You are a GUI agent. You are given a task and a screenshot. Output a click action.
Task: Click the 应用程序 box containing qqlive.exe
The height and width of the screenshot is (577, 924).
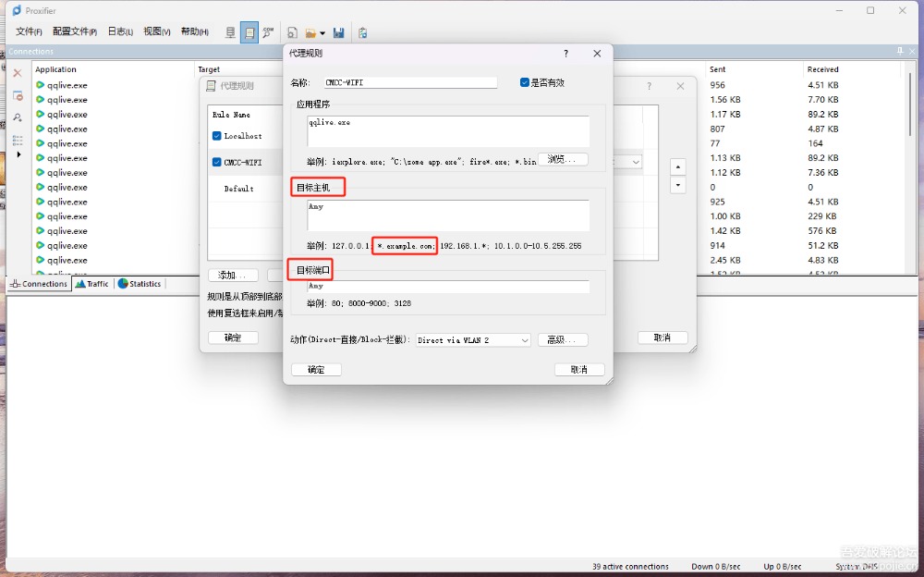[x=448, y=131]
